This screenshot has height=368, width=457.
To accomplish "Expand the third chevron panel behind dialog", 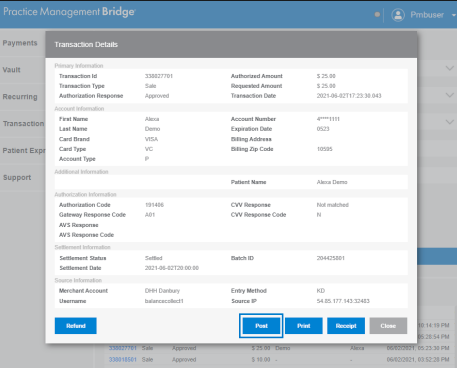I will pyautogui.click(x=450, y=122).
